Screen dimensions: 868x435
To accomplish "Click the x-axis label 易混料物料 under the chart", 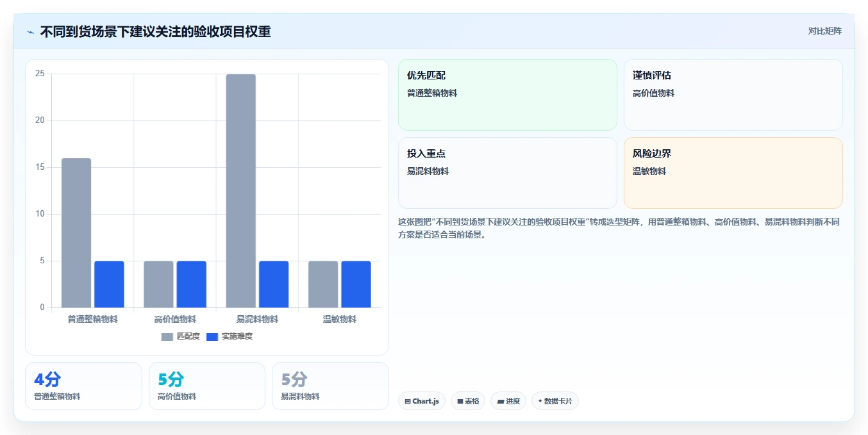I will (257, 319).
